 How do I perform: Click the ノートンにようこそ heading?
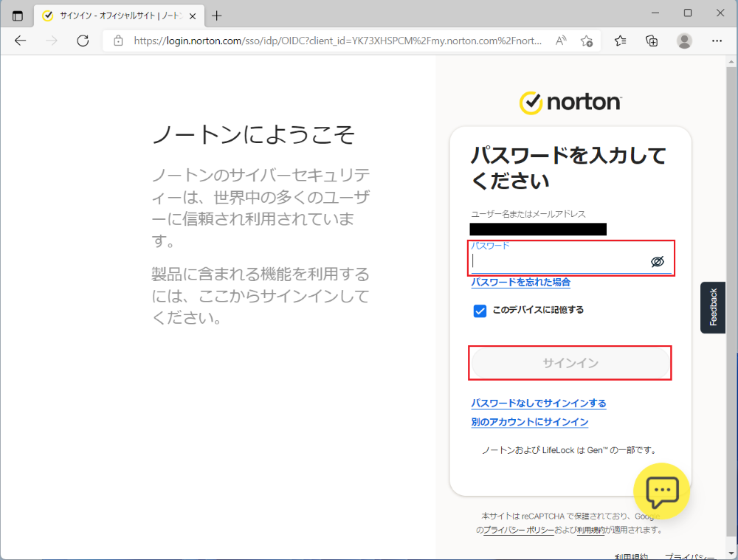253,134
